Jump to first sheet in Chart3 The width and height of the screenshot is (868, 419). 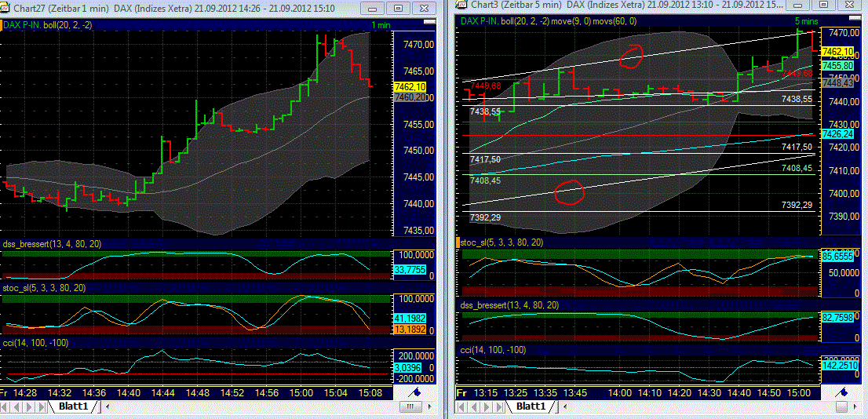click(x=460, y=406)
